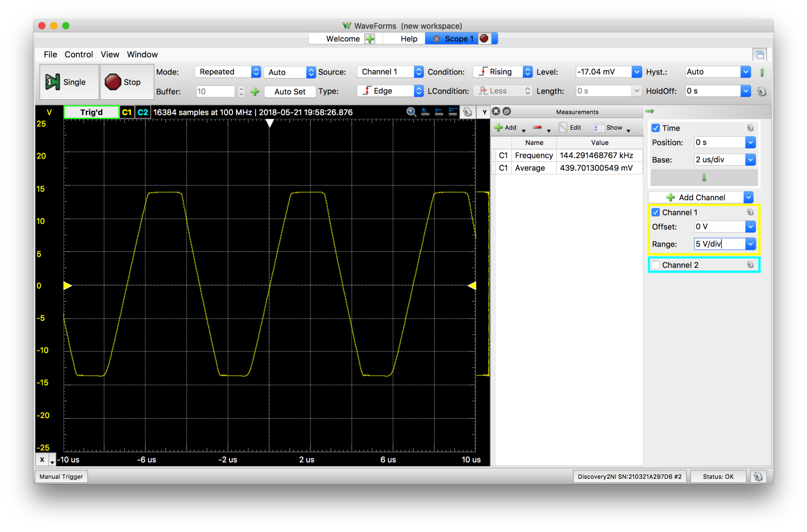Click the green up arrow beside Hyst
This screenshot has height=532, width=807.
(762, 72)
